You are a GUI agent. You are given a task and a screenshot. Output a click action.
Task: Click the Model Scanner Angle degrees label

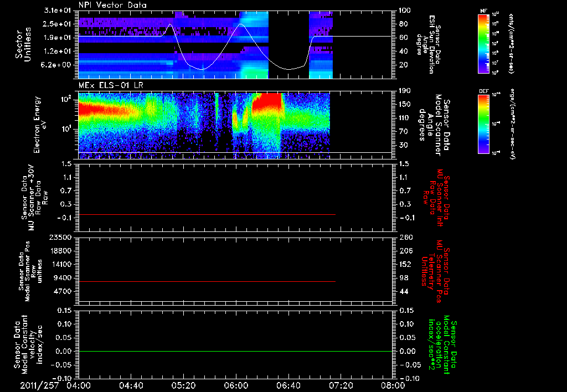click(434, 125)
